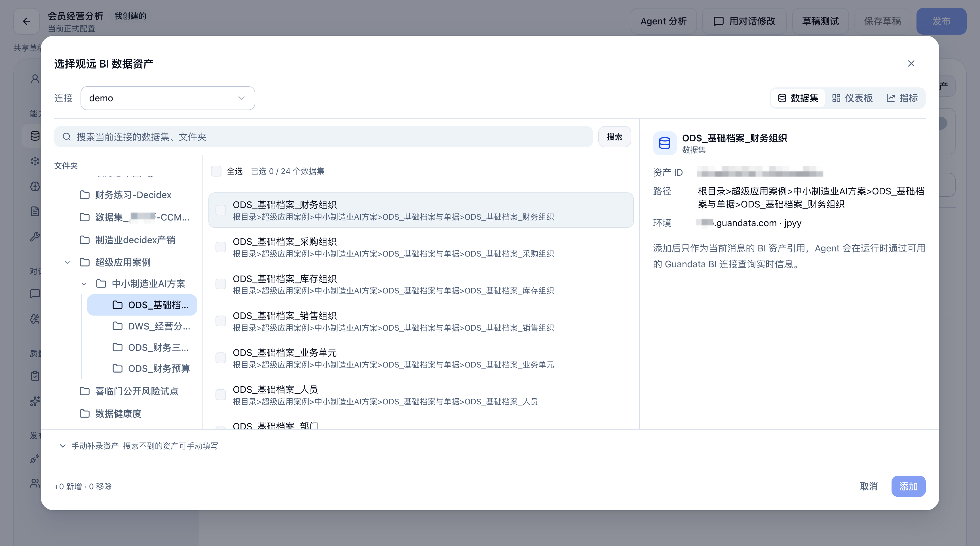The image size is (980, 546).
Task: Collapse the 中小制造业AI方案 folder chevron
Action: [84, 284]
